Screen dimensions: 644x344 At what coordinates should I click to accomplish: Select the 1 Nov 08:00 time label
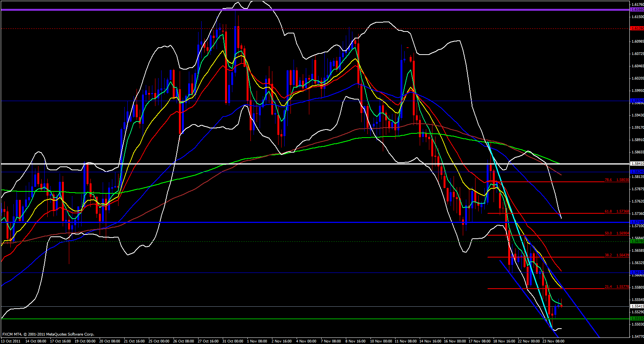257,341
